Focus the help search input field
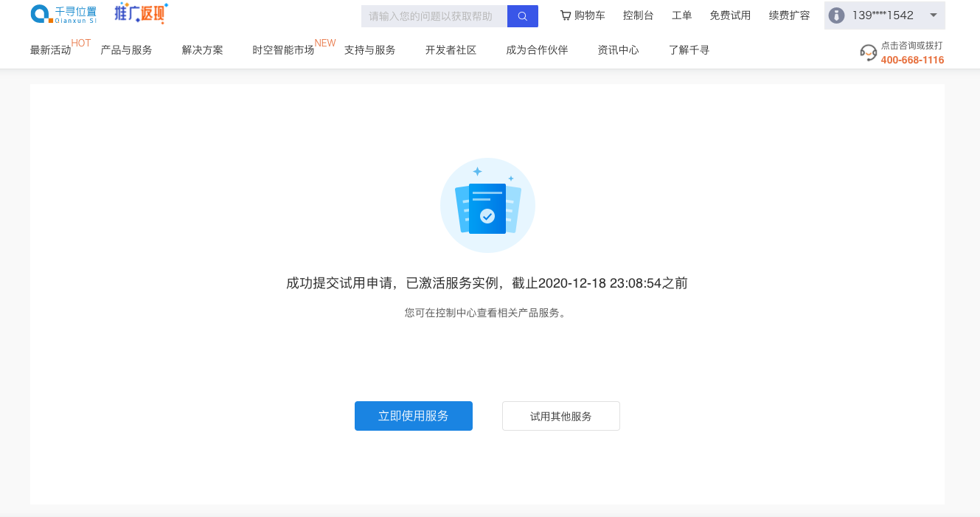980x517 pixels. (x=434, y=16)
